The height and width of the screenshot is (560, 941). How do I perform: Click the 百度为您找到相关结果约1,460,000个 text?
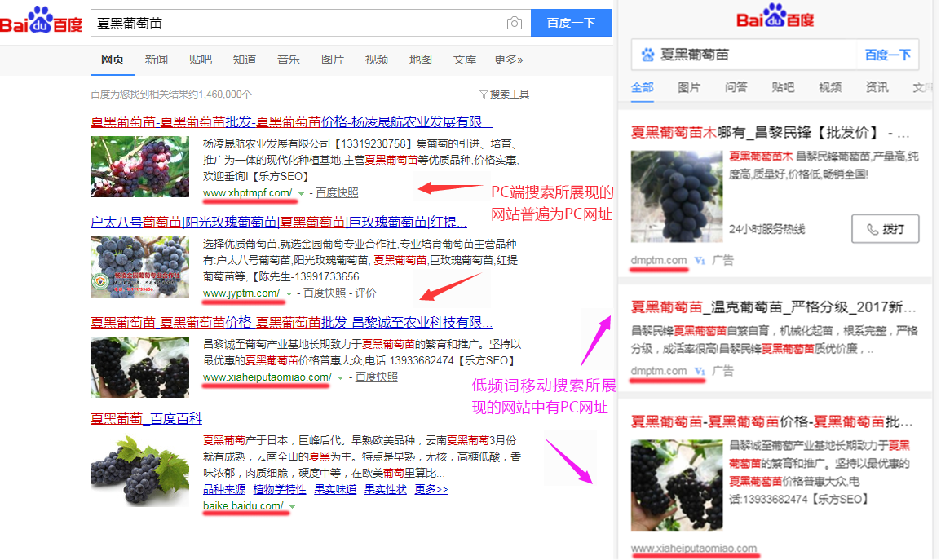(171, 95)
